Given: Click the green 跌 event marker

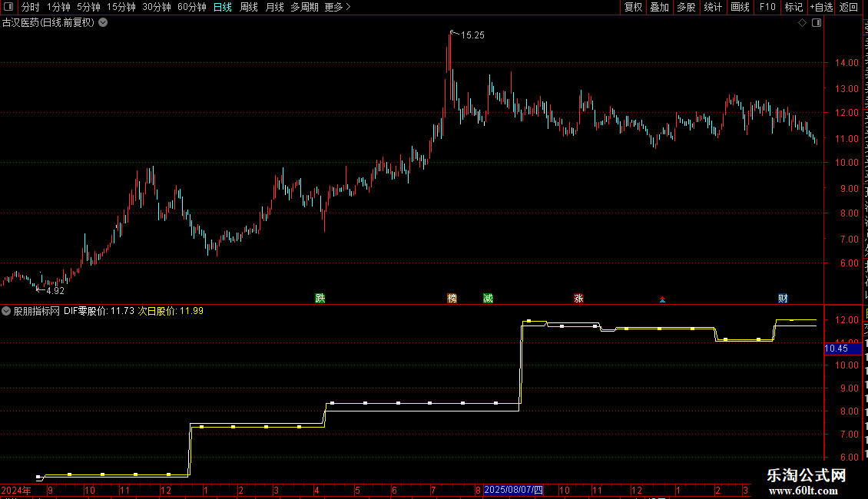Looking at the screenshot, I should coord(320,298).
